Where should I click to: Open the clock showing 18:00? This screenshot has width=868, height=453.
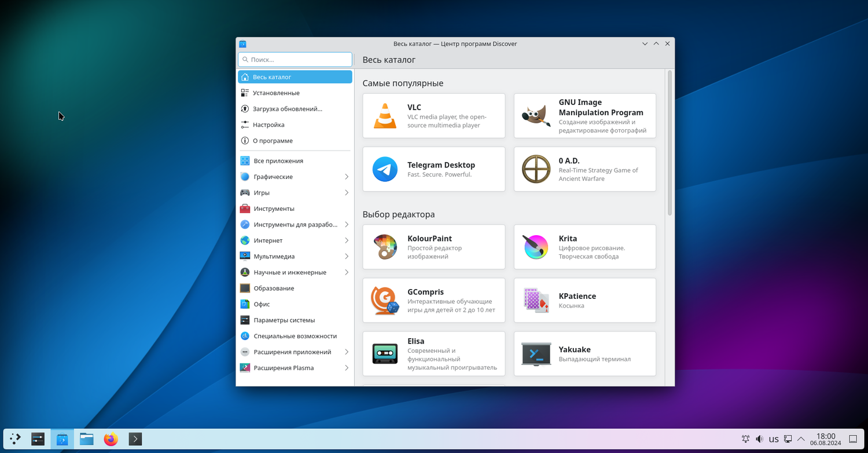826,439
